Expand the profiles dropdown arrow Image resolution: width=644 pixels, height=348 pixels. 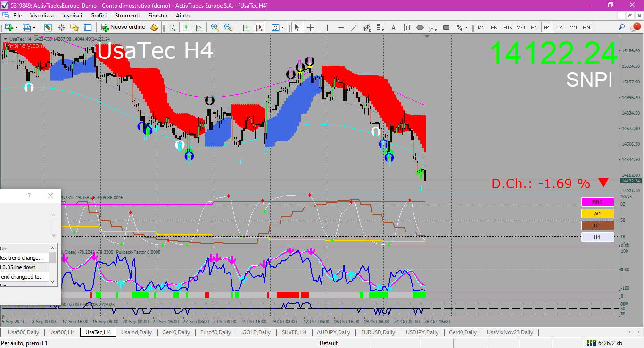34,27
